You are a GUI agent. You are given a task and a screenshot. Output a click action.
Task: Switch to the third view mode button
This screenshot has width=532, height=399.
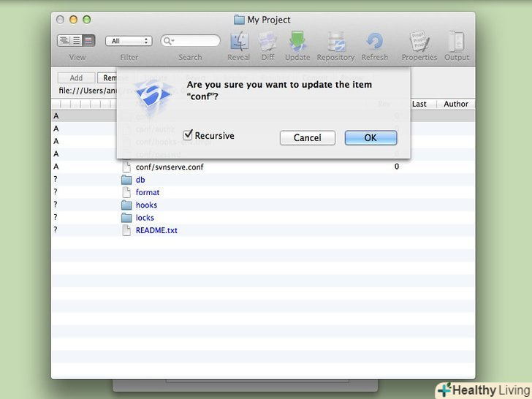tap(88, 41)
